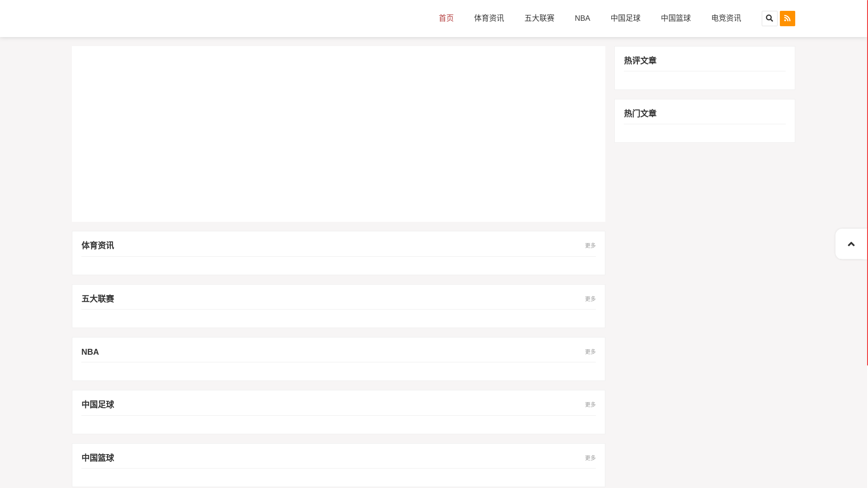
Task: Select 五大联赛 in the top menu
Action: (x=539, y=19)
